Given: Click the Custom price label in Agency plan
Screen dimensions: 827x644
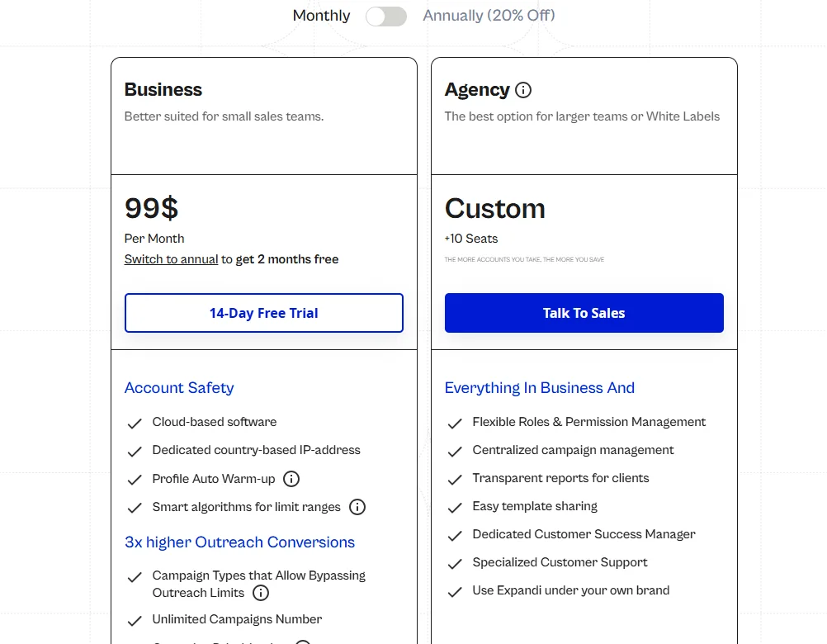Looking at the screenshot, I should coord(494,209).
